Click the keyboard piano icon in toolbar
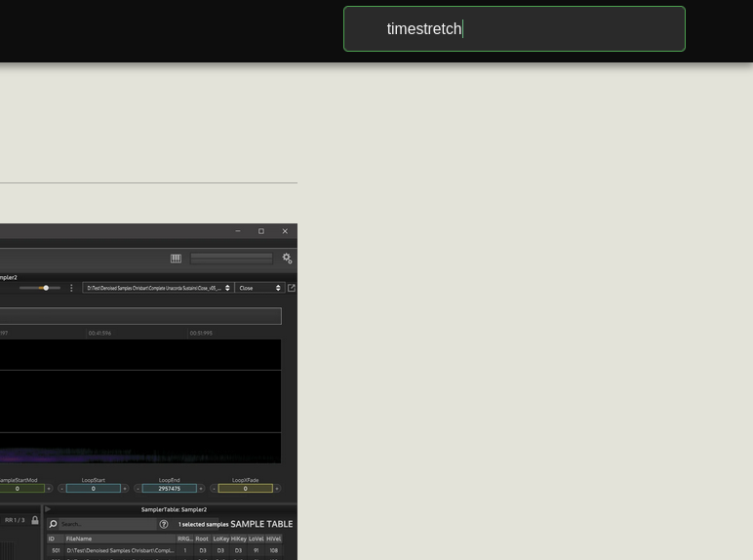The height and width of the screenshot is (560, 753). click(176, 259)
